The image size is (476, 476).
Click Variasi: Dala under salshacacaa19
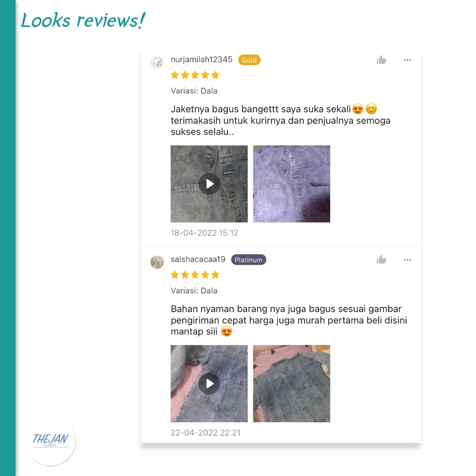click(x=194, y=291)
